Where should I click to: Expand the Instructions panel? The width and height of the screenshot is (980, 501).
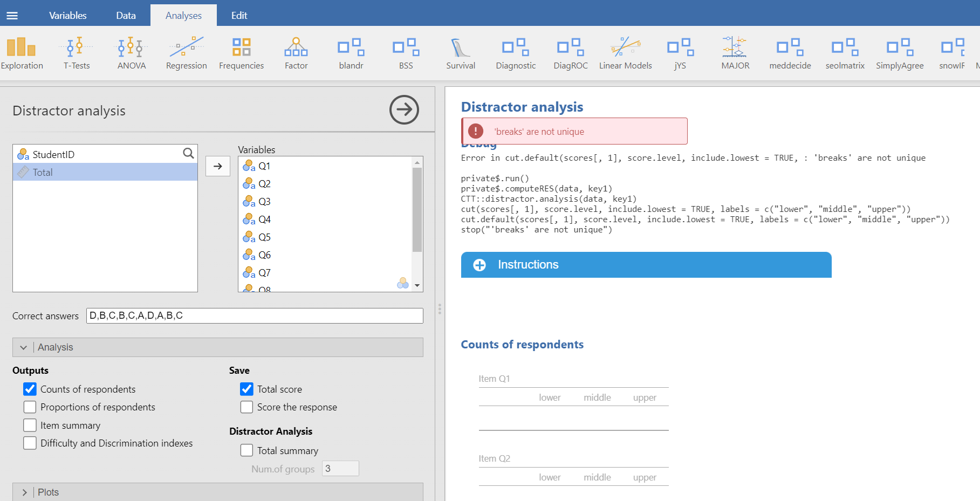pos(646,265)
